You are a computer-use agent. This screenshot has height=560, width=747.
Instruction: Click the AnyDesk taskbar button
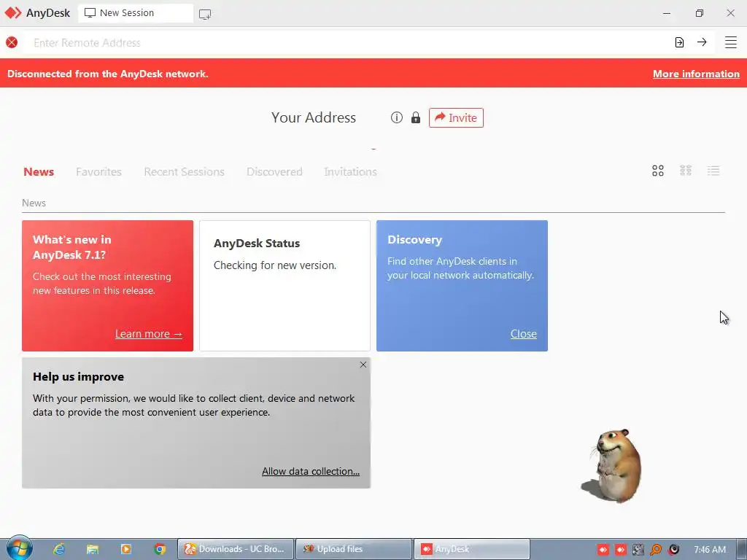pyautogui.click(x=472, y=549)
